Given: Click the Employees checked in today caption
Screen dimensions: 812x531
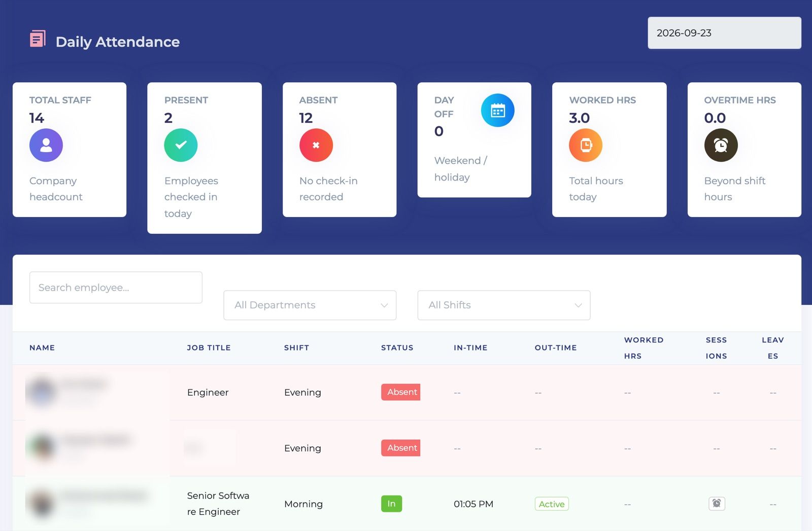Looking at the screenshot, I should pos(191,197).
